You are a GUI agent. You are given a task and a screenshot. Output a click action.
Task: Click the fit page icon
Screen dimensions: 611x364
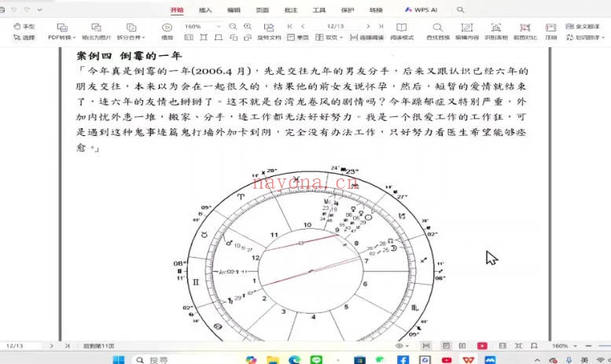tap(204, 38)
